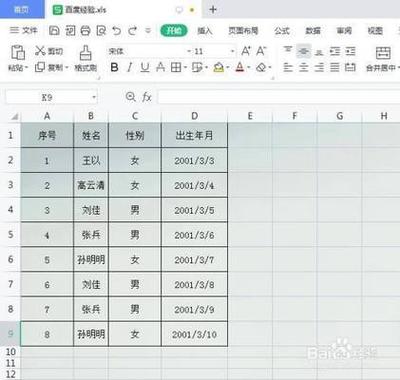This screenshot has height=380, width=400.
Task: Open the font size 11 dropdown
Action: pos(233,51)
